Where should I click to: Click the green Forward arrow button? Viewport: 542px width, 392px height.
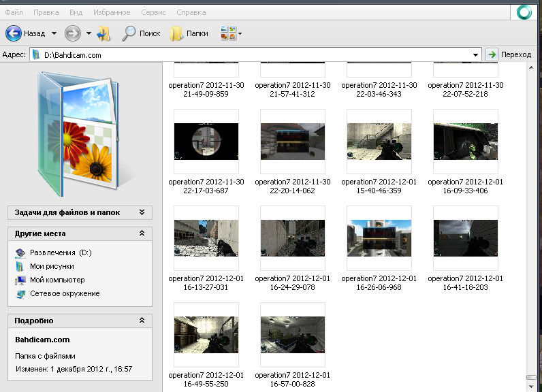[73, 33]
